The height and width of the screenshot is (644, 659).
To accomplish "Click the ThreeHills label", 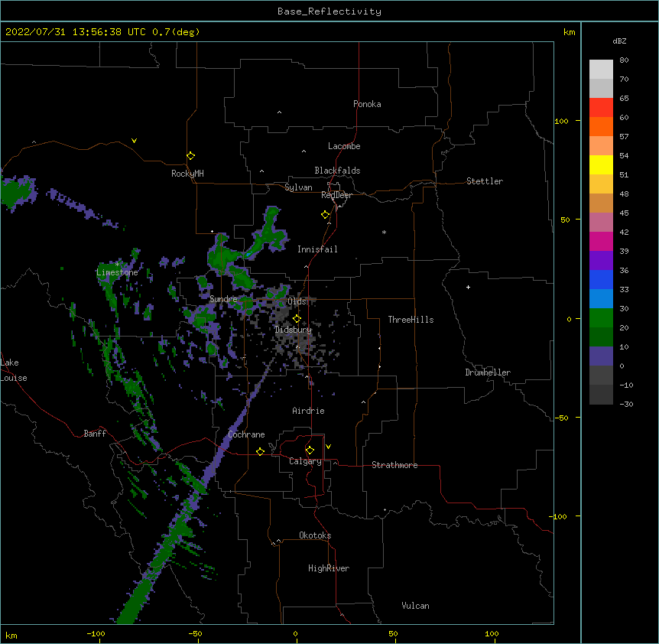I will [x=411, y=320].
